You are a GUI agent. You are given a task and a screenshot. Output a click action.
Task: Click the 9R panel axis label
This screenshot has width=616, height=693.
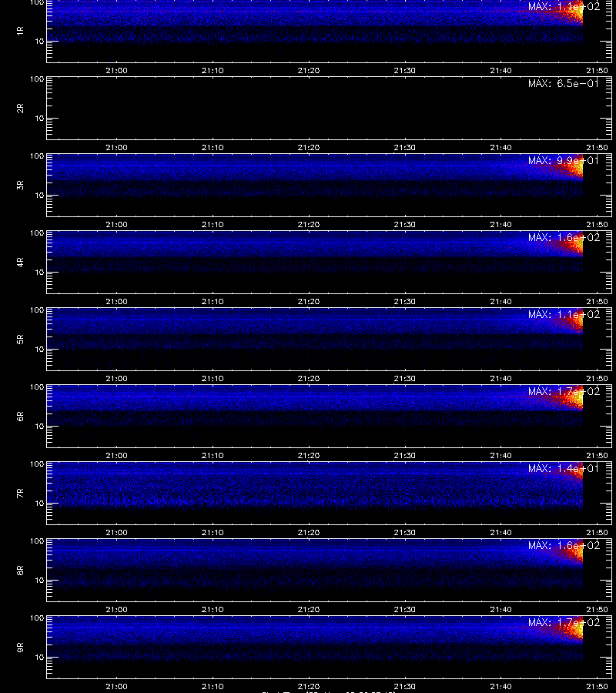point(20,648)
